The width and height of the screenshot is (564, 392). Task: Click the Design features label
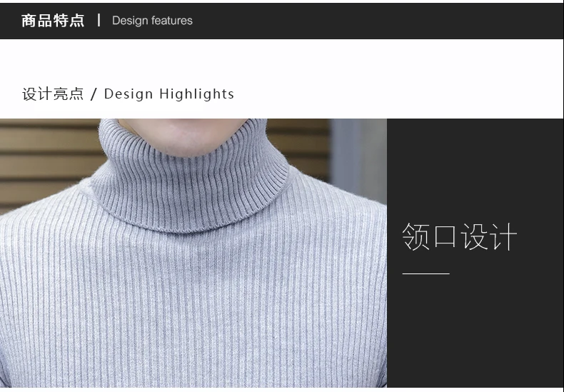152,21
